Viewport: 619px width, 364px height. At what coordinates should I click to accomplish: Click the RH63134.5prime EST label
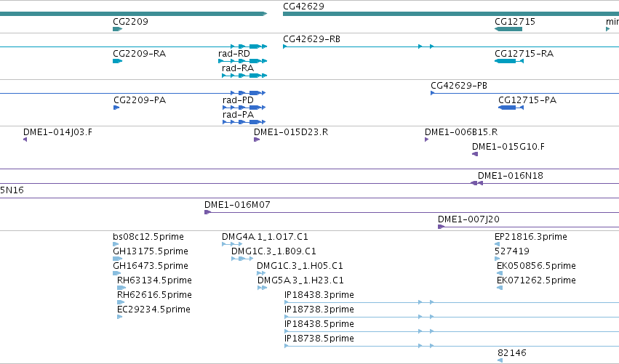pos(154,280)
